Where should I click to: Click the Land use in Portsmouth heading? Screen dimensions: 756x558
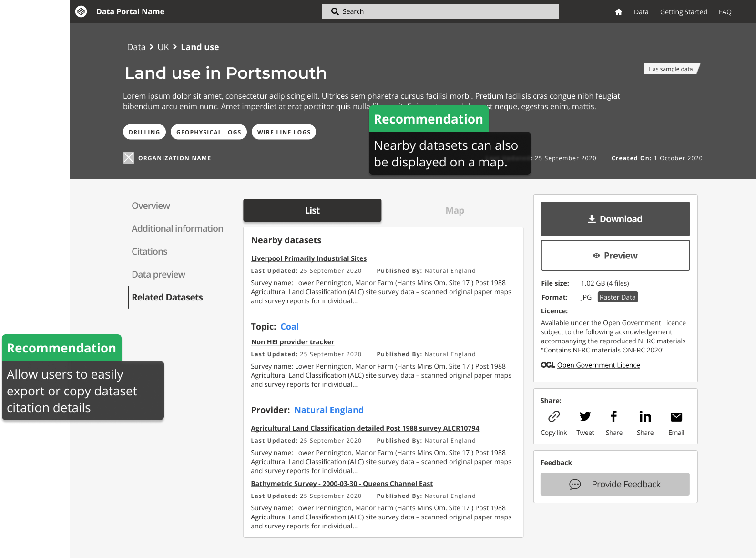pyautogui.click(x=226, y=73)
